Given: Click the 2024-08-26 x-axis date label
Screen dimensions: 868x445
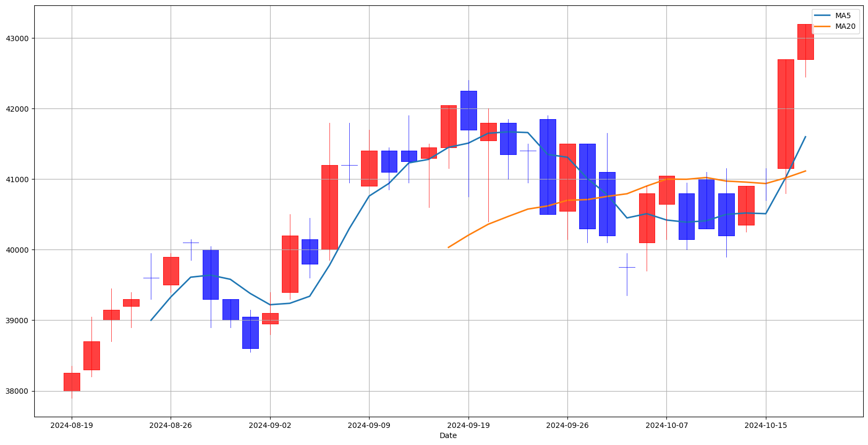Looking at the screenshot, I should (171, 426).
